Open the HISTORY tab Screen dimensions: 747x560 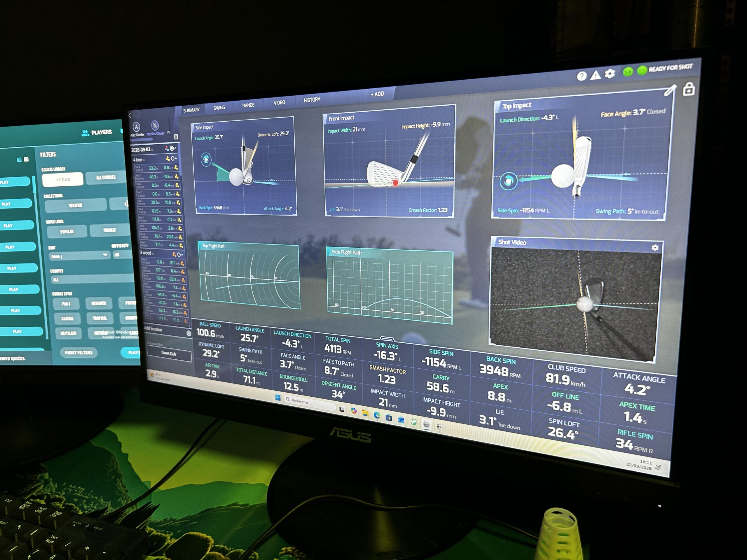pyautogui.click(x=312, y=99)
